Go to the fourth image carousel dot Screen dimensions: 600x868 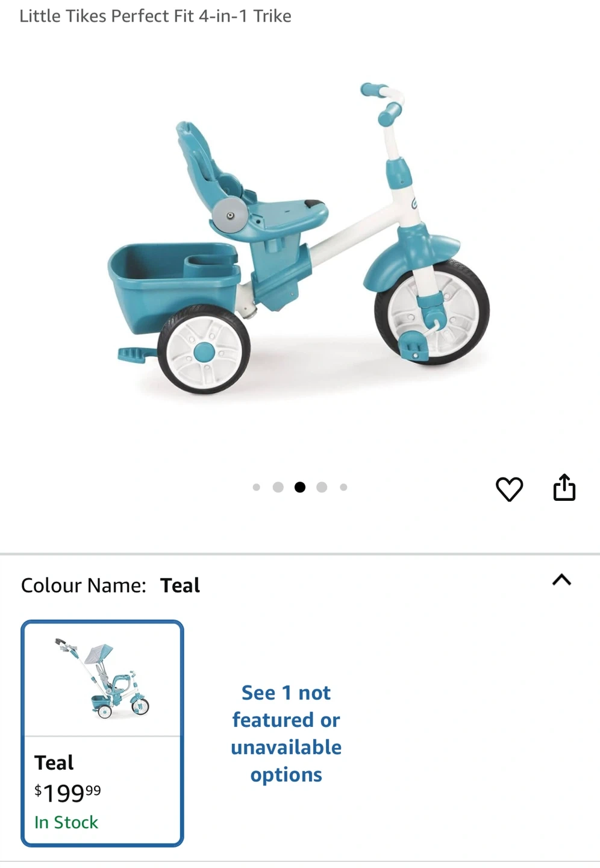[322, 487]
